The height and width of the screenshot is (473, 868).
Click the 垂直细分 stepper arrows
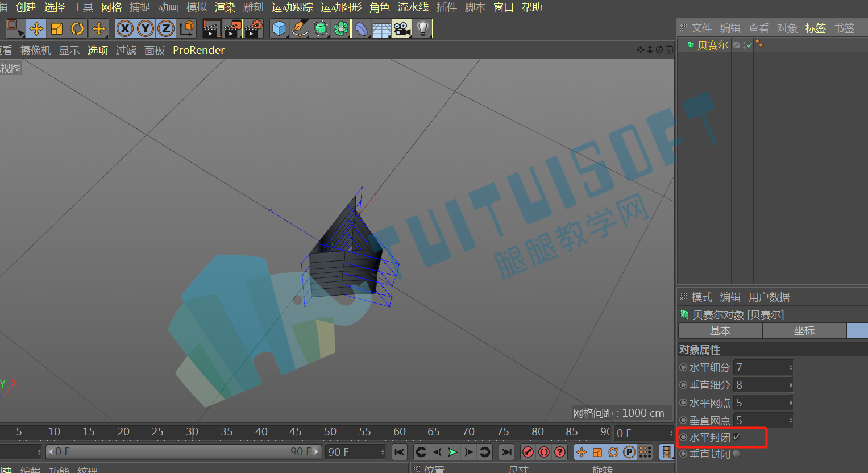pos(791,385)
